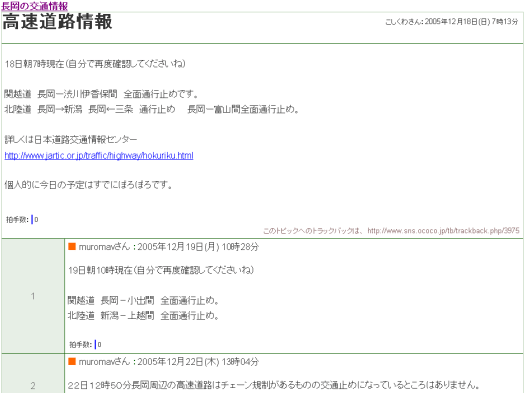Click the orange icon beside the 12月19日 comment
This screenshot has width=524, height=393.
(72, 247)
